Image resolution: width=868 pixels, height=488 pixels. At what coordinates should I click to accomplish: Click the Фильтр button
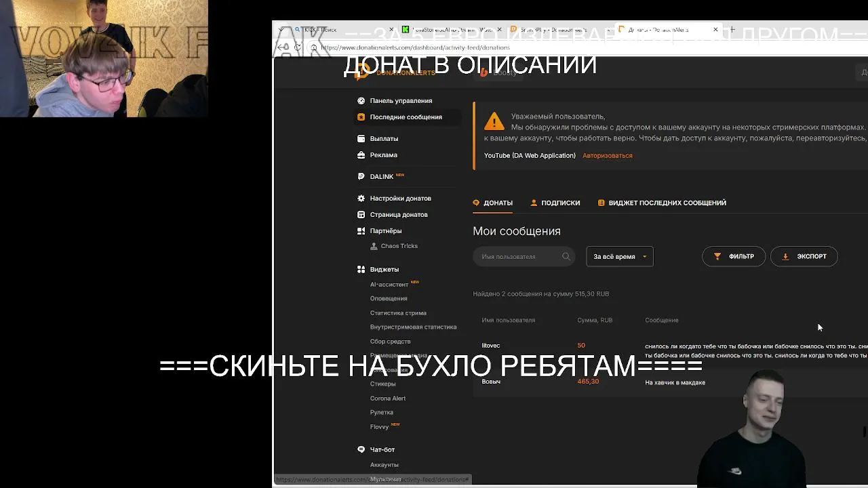733,256
